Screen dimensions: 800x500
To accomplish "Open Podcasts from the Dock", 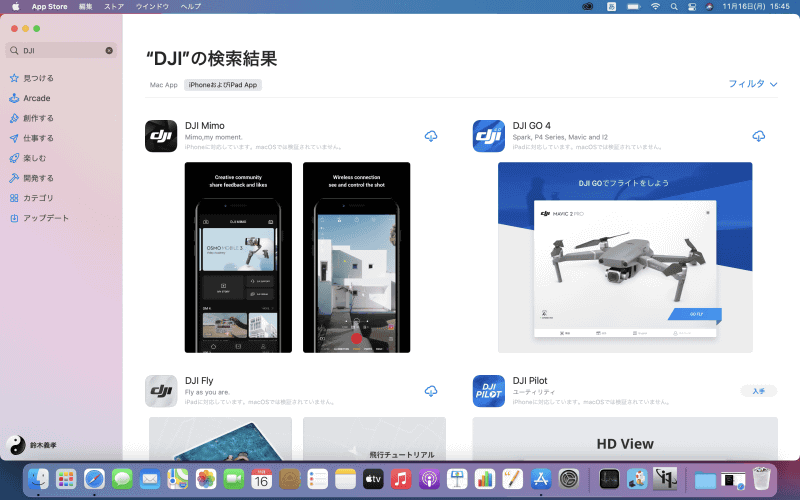I will pyautogui.click(x=429, y=479).
